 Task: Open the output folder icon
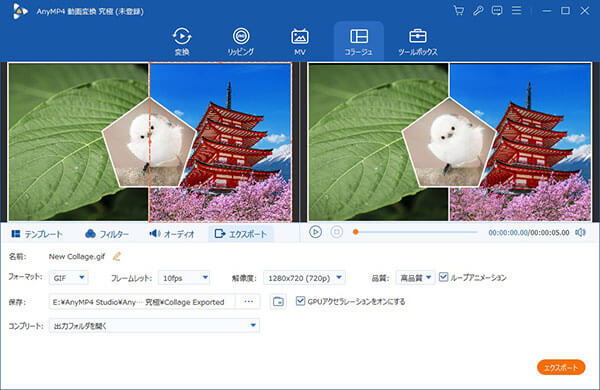pos(278,302)
